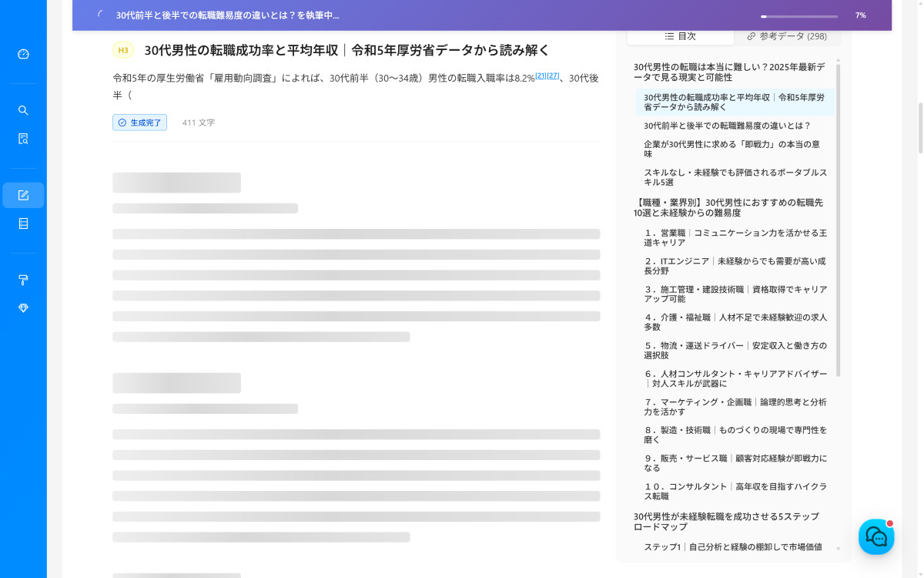The height and width of the screenshot is (578, 924).
Task: Open the article list icon below the editor icon
Action: click(x=23, y=223)
